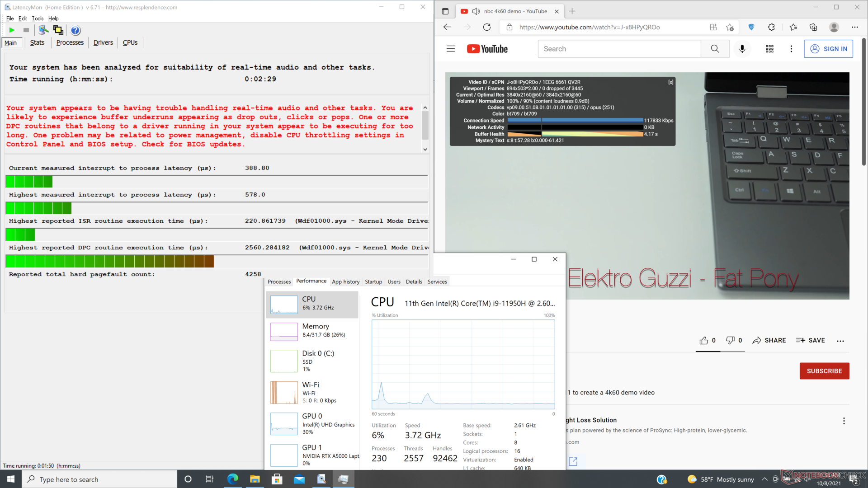Screen dimensions: 868x488
Task: Open the Favorites list icon
Action: pyautogui.click(x=793, y=27)
